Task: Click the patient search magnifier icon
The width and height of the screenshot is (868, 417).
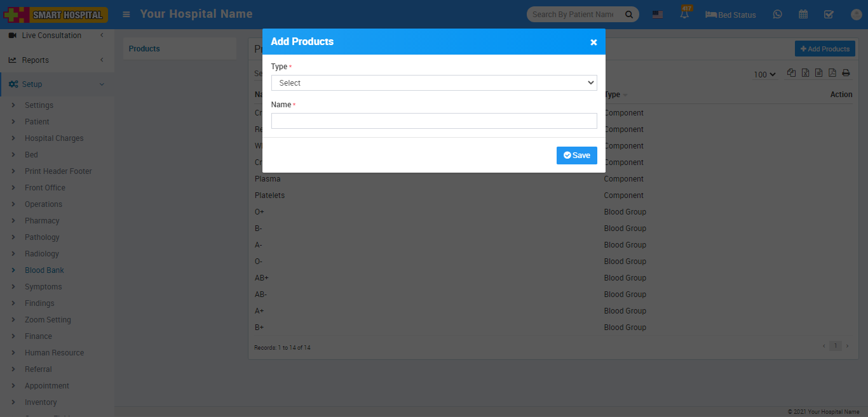Action: click(629, 15)
